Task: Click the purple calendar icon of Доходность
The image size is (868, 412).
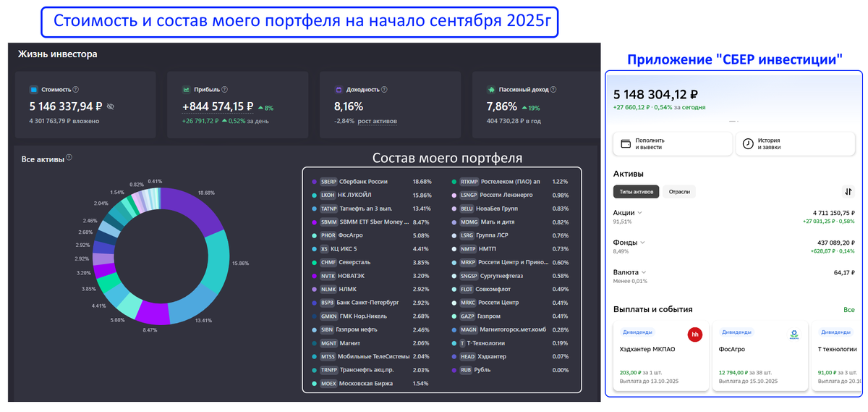Action: point(339,90)
